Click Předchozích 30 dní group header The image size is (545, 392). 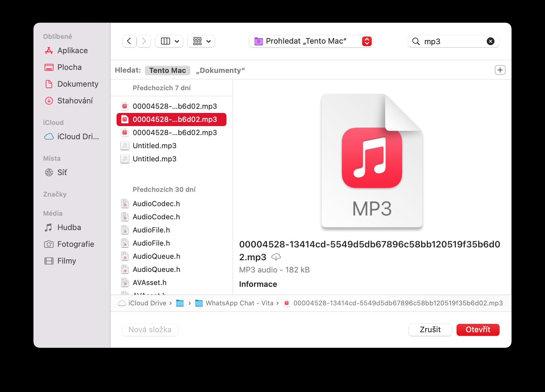(x=164, y=189)
